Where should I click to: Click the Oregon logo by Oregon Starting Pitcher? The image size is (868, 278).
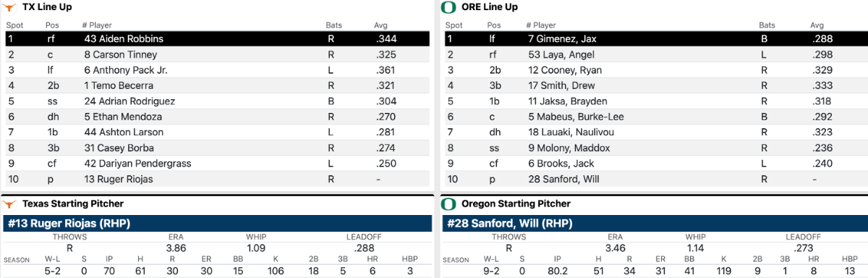448,204
